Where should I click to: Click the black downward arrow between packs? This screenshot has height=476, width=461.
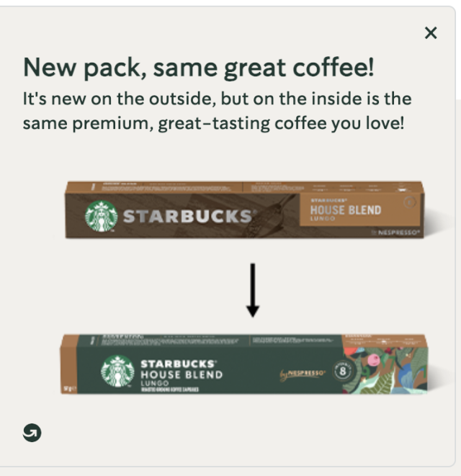point(253,290)
